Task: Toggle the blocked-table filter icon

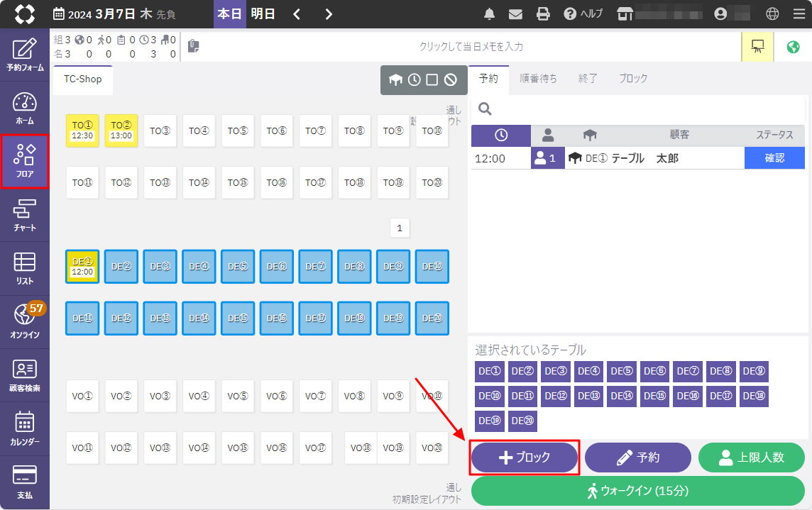Action: point(450,80)
